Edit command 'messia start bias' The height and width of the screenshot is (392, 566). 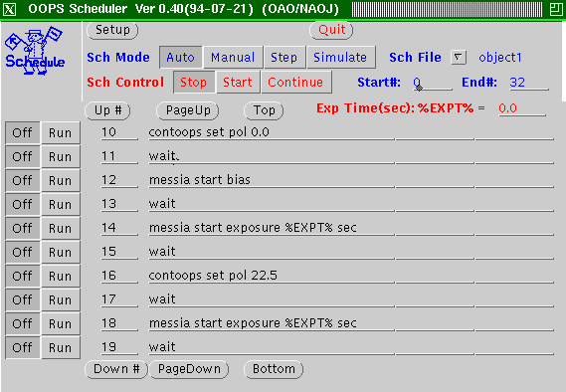click(272, 180)
